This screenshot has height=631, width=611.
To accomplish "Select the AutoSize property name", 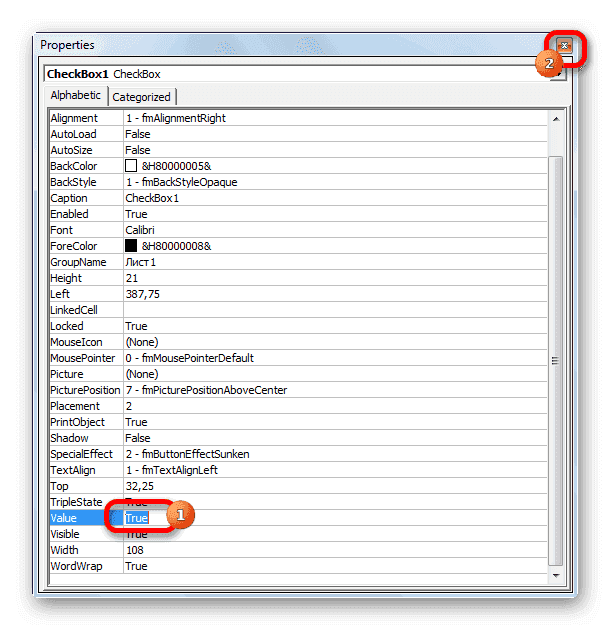I will click(71, 150).
